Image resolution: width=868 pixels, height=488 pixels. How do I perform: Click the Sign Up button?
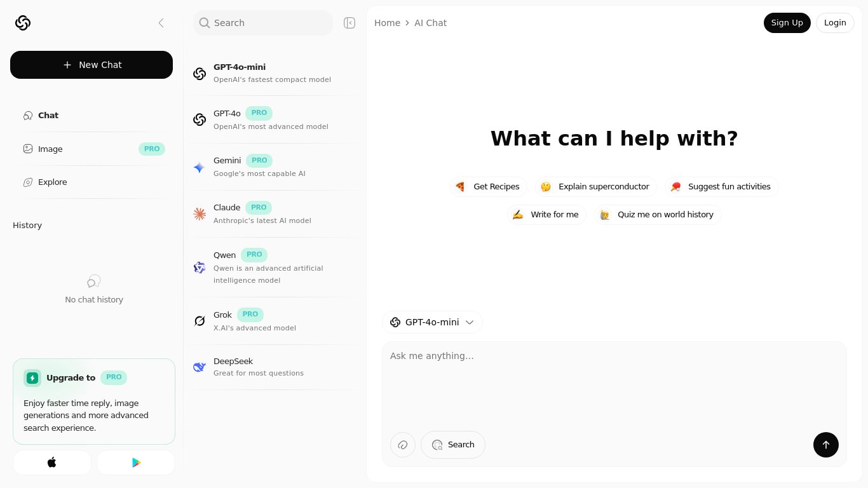[x=787, y=23]
